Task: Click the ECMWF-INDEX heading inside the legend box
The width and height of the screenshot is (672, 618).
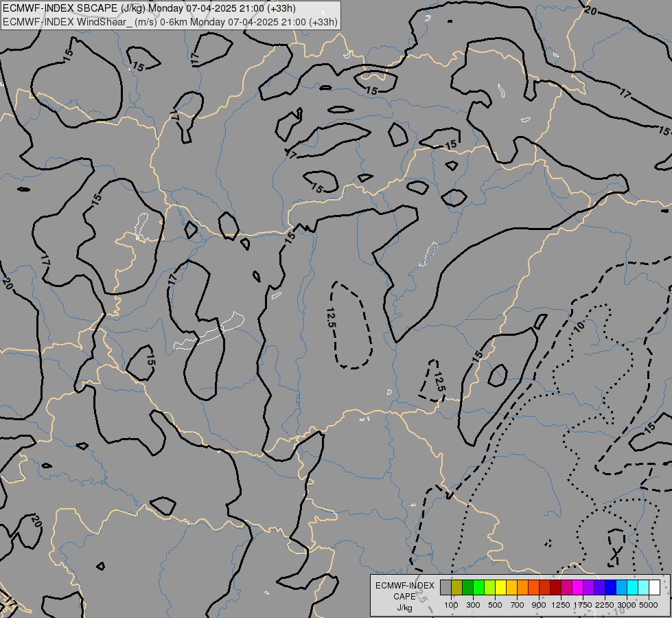Action: point(405,586)
